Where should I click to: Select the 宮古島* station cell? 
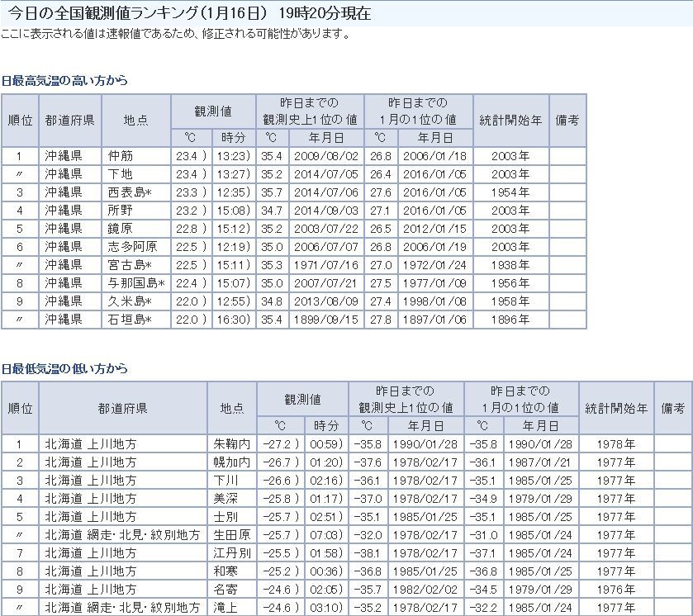coord(131,265)
